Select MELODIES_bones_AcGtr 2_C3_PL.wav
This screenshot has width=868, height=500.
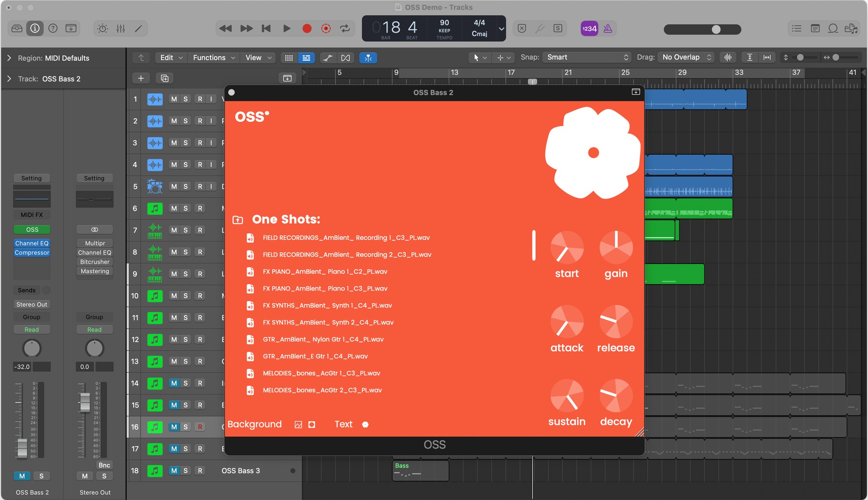[322, 390]
